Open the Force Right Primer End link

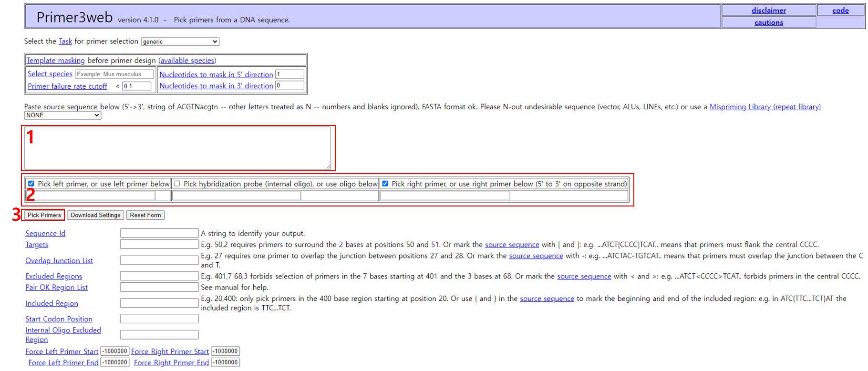click(171, 362)
